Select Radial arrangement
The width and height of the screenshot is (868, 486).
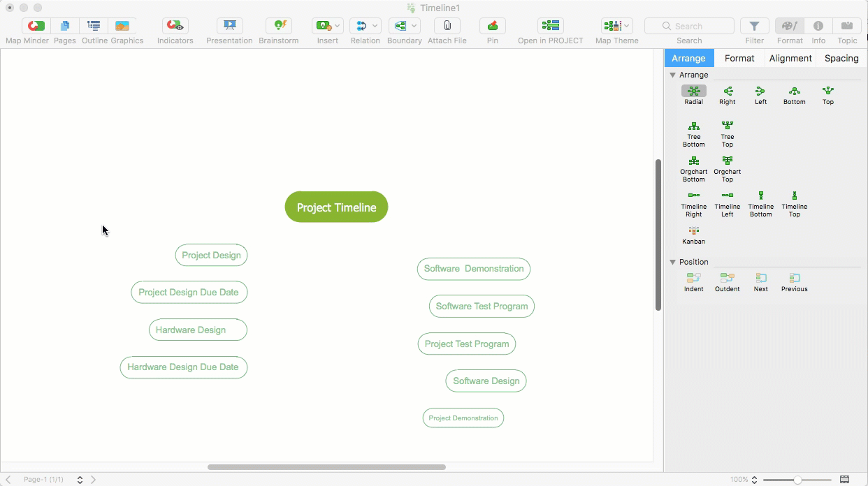[694, 95]
